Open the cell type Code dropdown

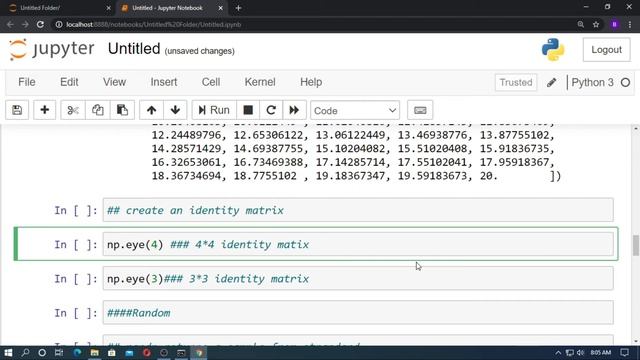coord(355,111)
